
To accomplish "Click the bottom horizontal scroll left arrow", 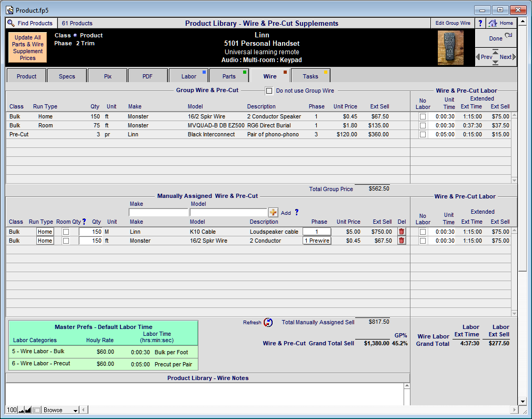I will click(84, 410).
